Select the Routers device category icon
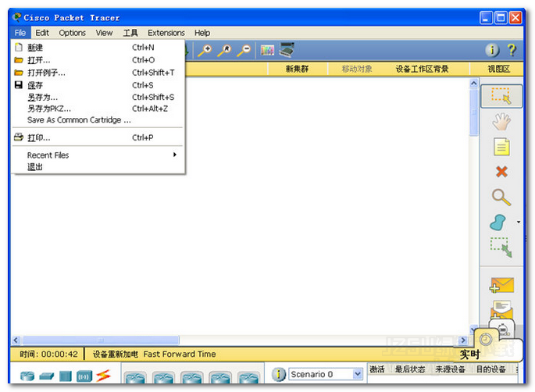Screen dimensions: 535x392 coord(27,376)
